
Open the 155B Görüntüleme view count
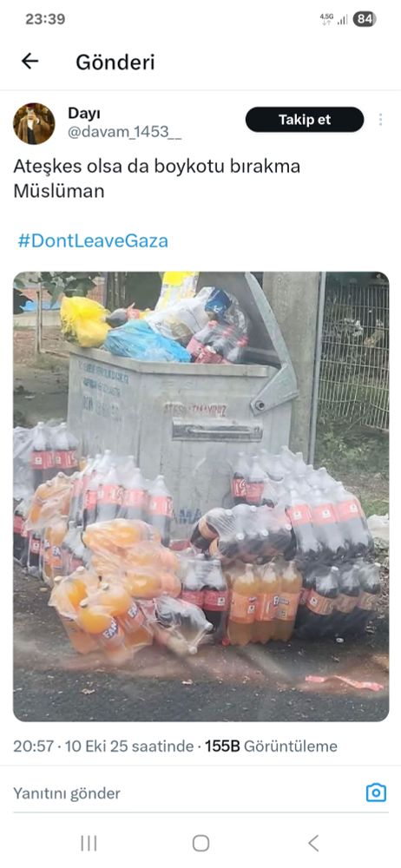tap(271, 746)
